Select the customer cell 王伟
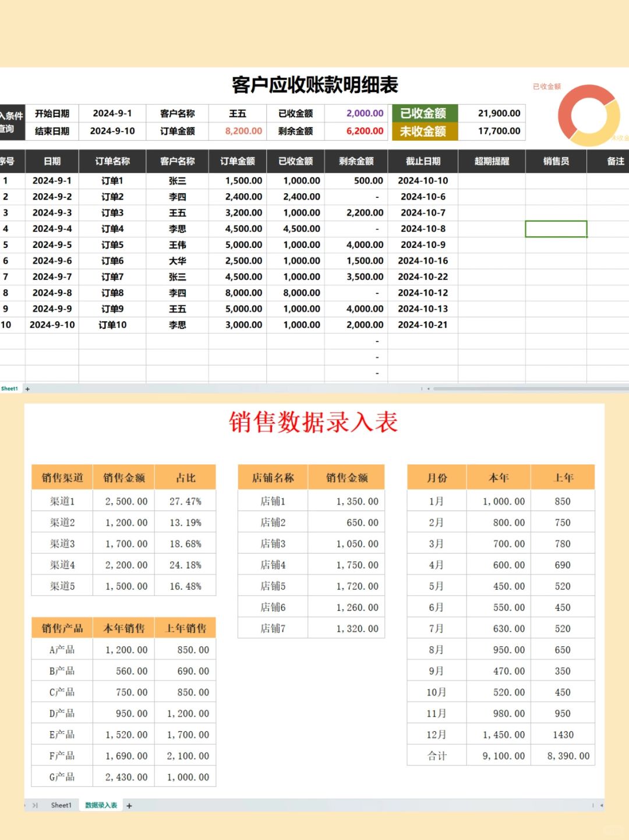The image size is (629, 840). point(178,245)
